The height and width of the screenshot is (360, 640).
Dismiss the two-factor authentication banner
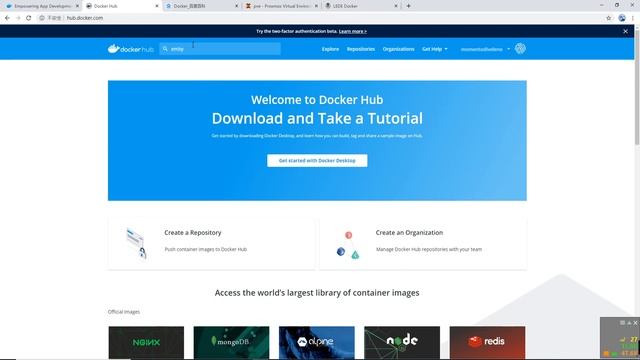click(625, 31)
